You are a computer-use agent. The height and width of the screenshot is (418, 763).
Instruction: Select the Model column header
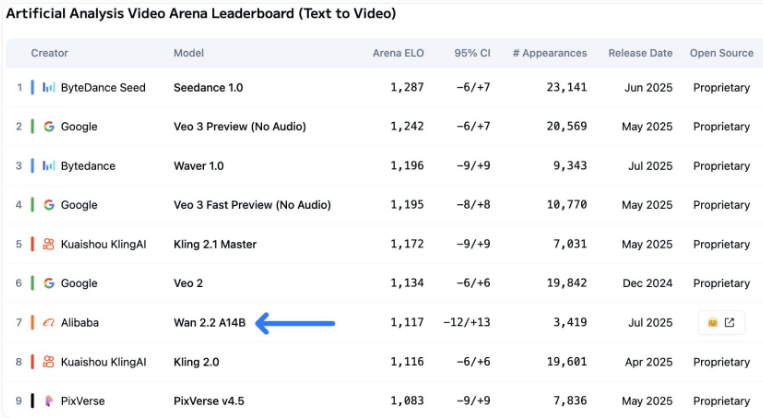pos(189,53)
